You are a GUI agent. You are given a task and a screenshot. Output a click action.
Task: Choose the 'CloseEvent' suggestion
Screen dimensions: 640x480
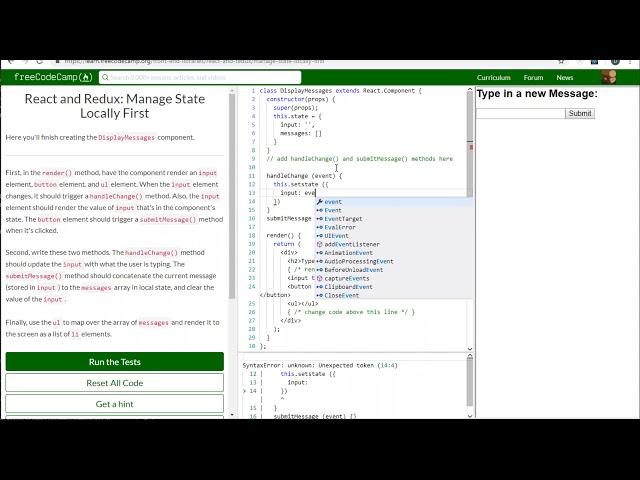[x=341, y=295]
